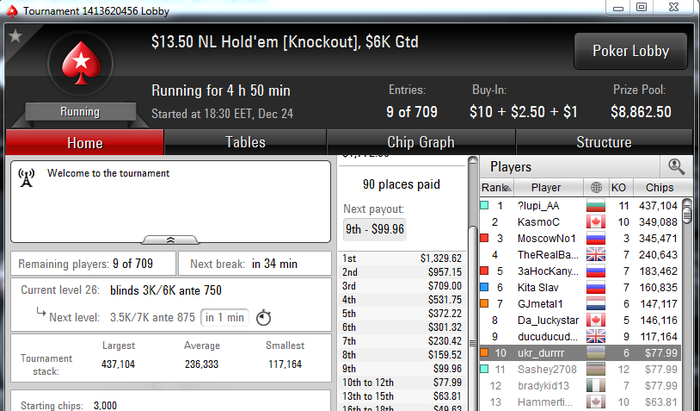
Task: Sort the players list by Chips column
Action: [659, 187]
